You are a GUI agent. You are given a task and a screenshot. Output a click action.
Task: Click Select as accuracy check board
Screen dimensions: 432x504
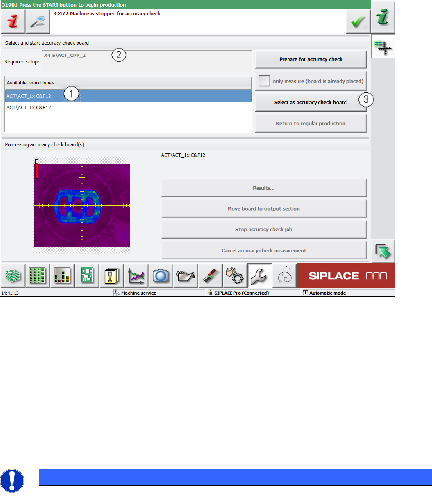coord(311,102)
